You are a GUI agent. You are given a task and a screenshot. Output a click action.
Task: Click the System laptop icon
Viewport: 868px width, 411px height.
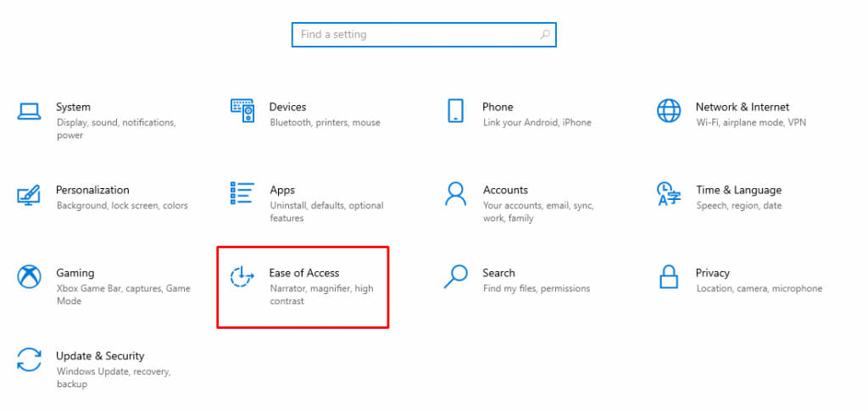tap(29, 111)
